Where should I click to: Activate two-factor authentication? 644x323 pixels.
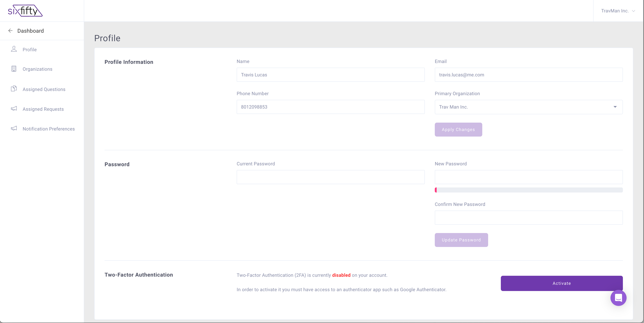click(x=561, y=283)
